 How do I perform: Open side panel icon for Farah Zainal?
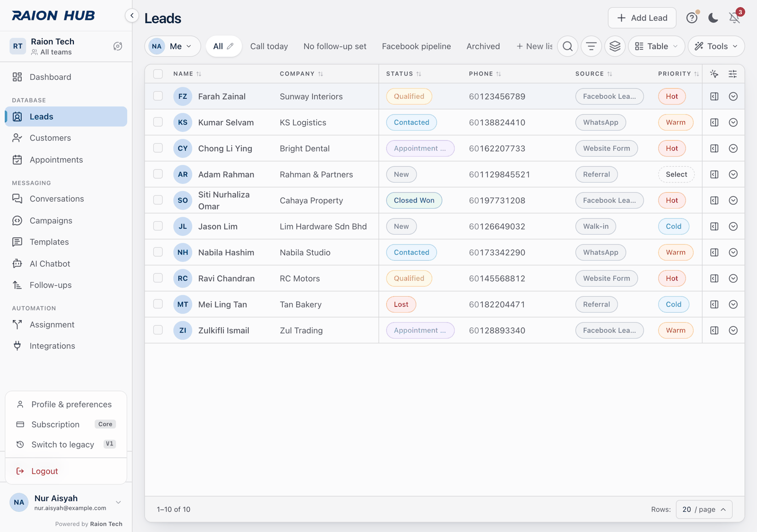pyautogui.click(x=714, y=96)
